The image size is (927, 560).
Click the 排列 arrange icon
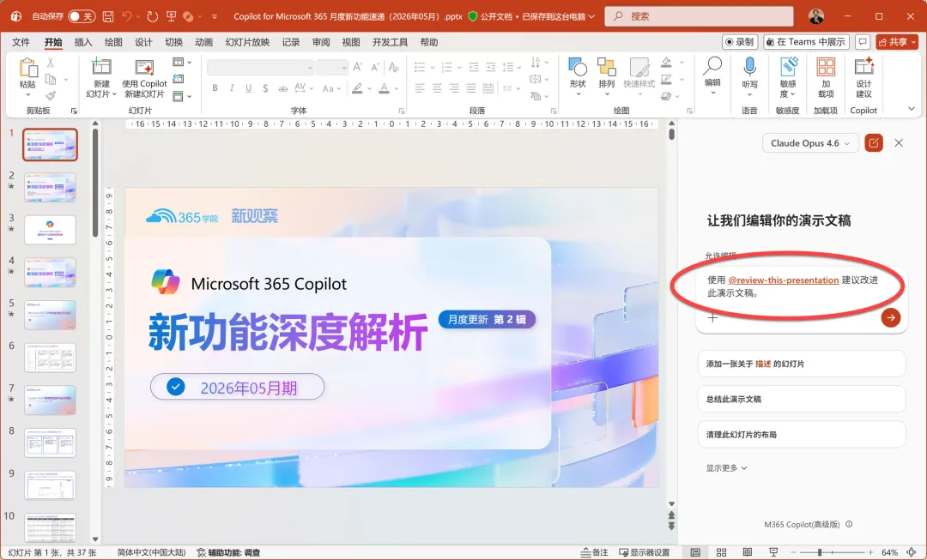607,66
